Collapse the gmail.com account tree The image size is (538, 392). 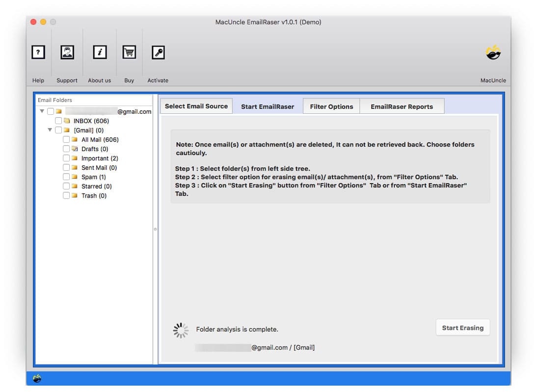pos(42,111)
